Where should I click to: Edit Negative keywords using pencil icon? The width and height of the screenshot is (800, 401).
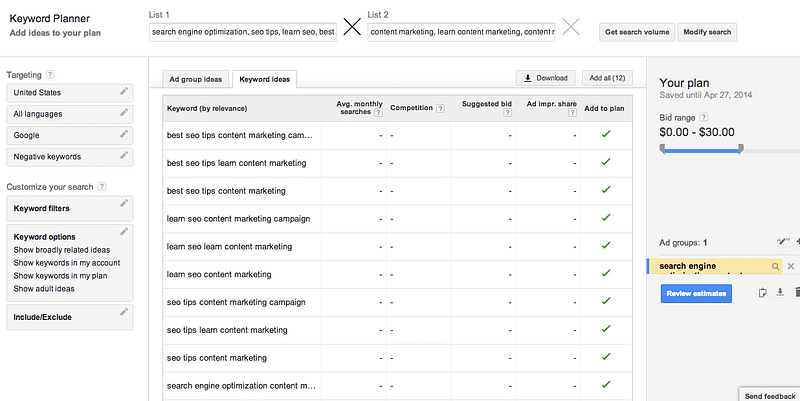point(124,156)
